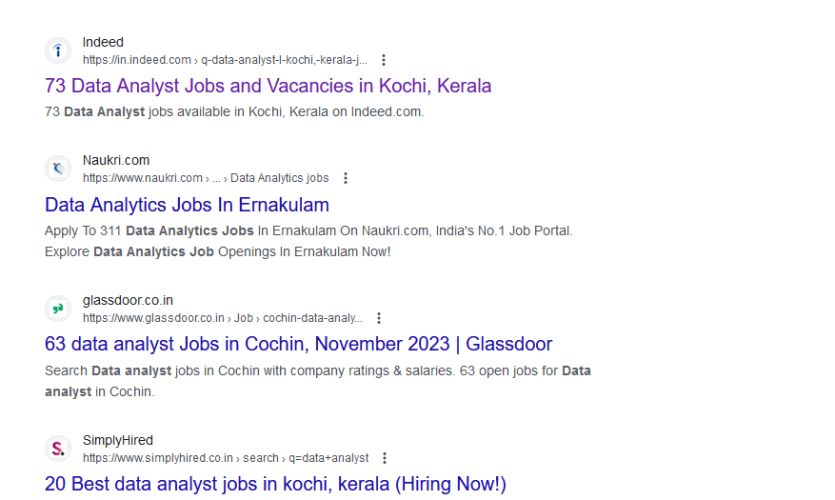Open "63 data analyst Jobs in Cochin" link

tap(298, 344)
